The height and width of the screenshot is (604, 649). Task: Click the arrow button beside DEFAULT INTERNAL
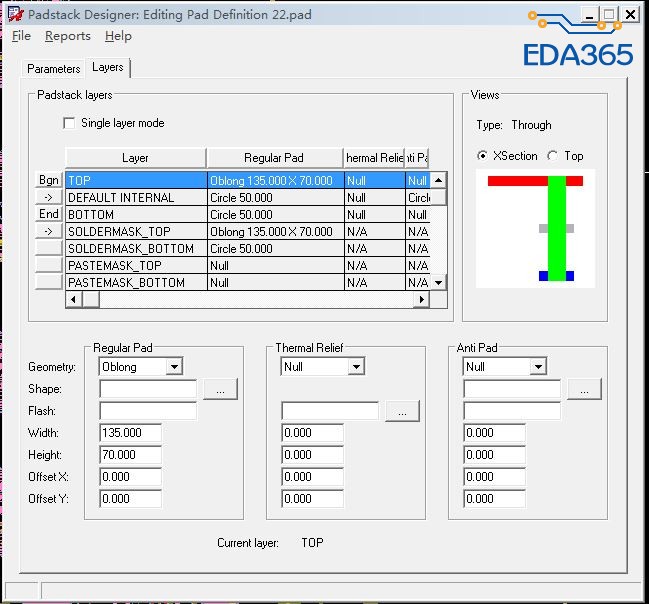coord(49,197)
